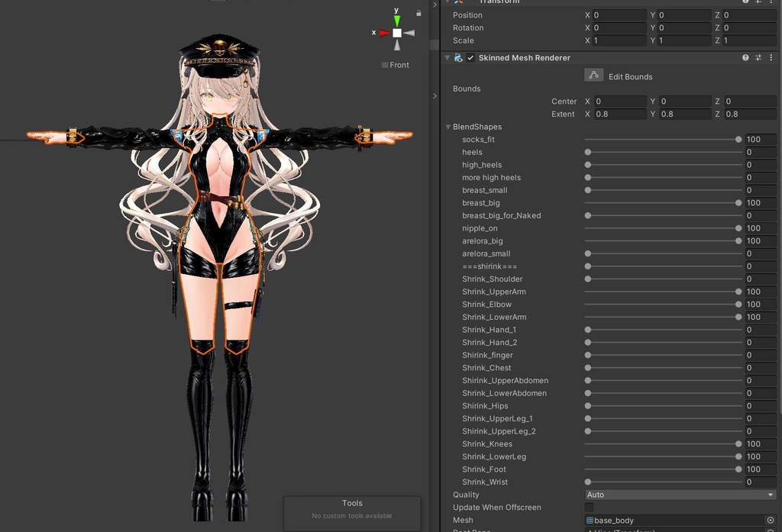
Task: Click the Shirink_finger label
Action: pos(487,355)
